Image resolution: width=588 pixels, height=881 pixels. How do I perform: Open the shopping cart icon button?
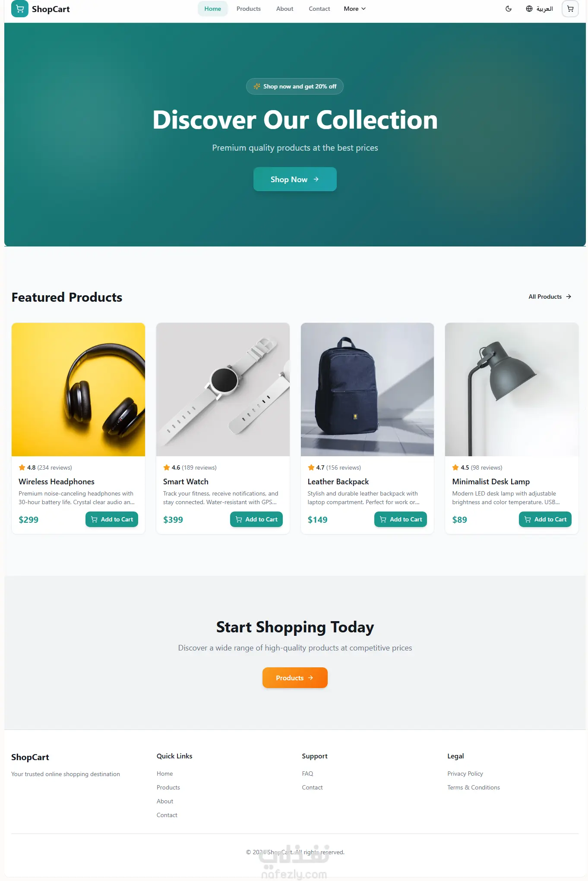(x=570, y=9)
